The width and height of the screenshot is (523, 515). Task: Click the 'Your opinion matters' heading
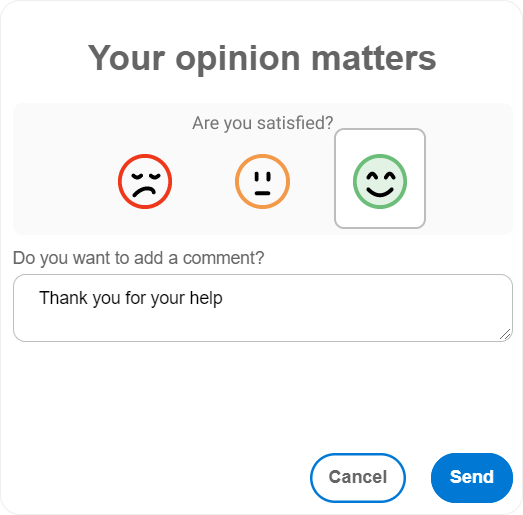[262, 59]
